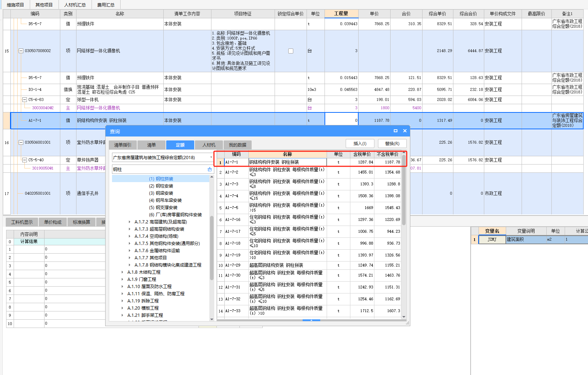Select quota row A1-7-29 超高层钢结构安装 钢柱拼装
Viewport: 588px width, 375px height.
pyautogui.click(x=309, y=265)
